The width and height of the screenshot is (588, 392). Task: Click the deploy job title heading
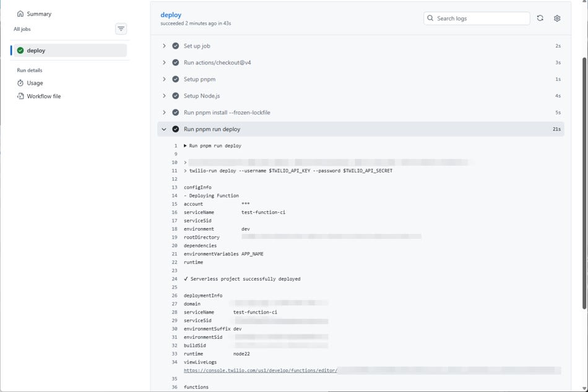(x=171, y=15)
